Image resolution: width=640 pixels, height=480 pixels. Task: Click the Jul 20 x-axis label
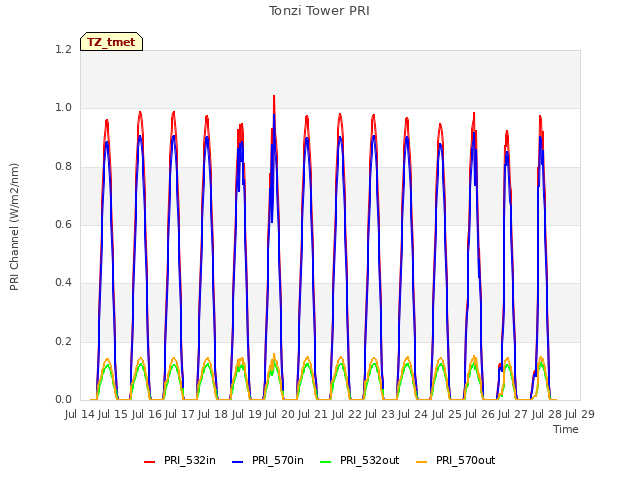(280, 414)
